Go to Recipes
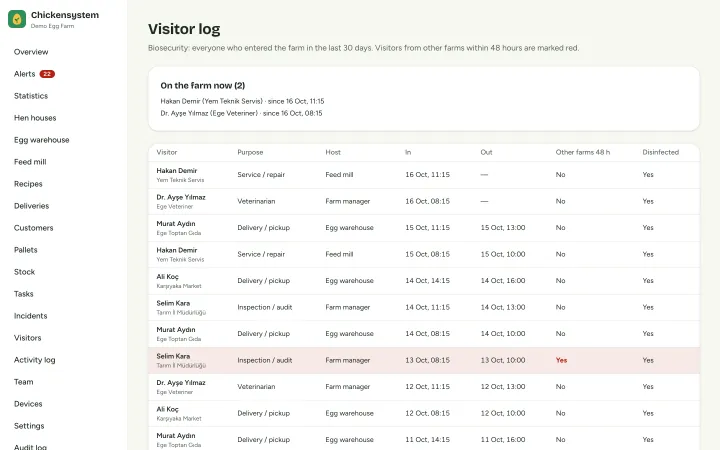This screenshot has height=450, width=720. pyautogui.click(x=28, y=184)
